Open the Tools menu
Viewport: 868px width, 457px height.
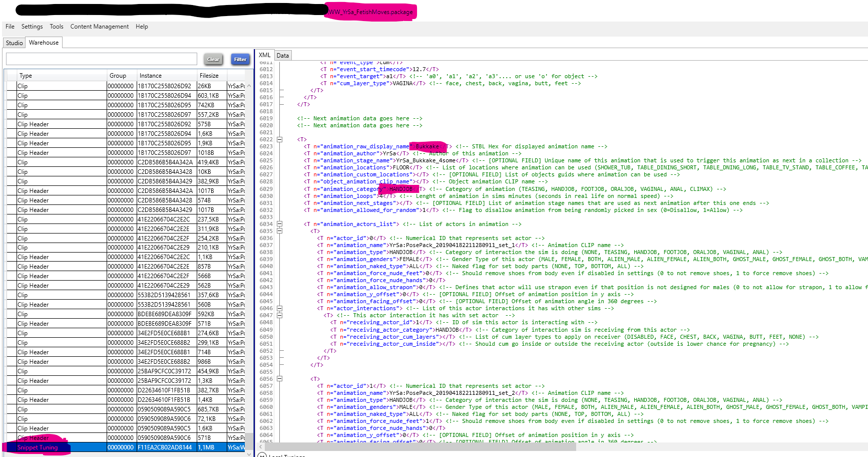[x=57, y=27]
